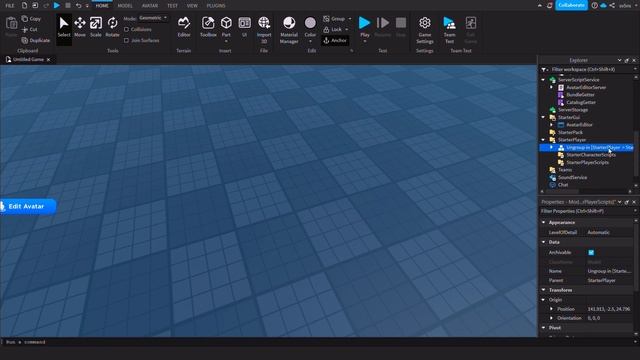The width and height of the screenshot is (640, 360).
Task: Undo the last action
Action: coord(78,5)
